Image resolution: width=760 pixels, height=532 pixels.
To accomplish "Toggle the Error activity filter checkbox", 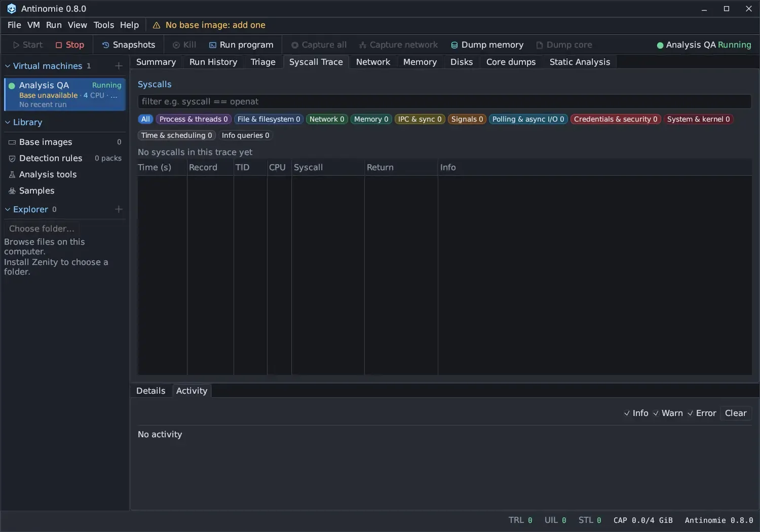I will tap(691, 413).
